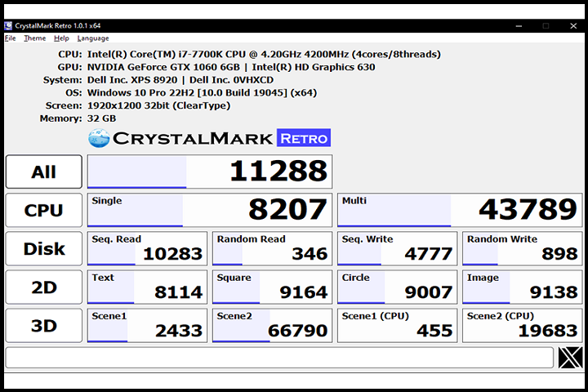Screen dimensions: 588x392
Task: Open the Theme menu
Action: coord(34,38)
